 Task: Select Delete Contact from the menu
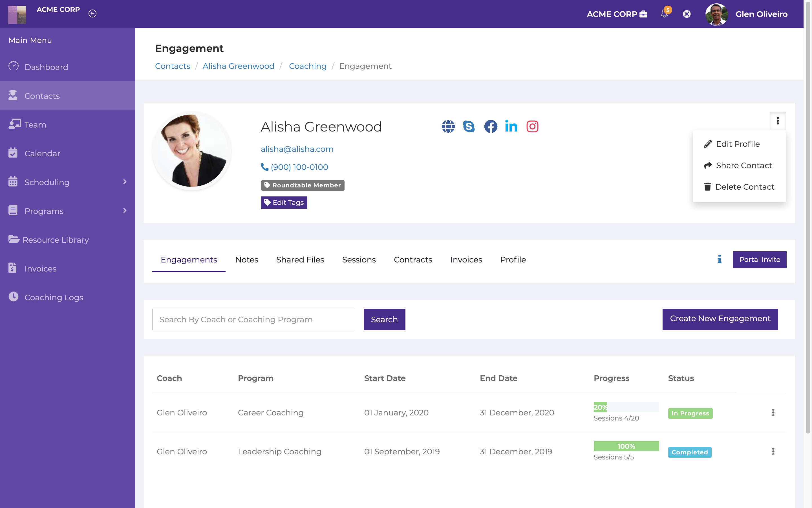pyautogui.click(x=739, y=187)
